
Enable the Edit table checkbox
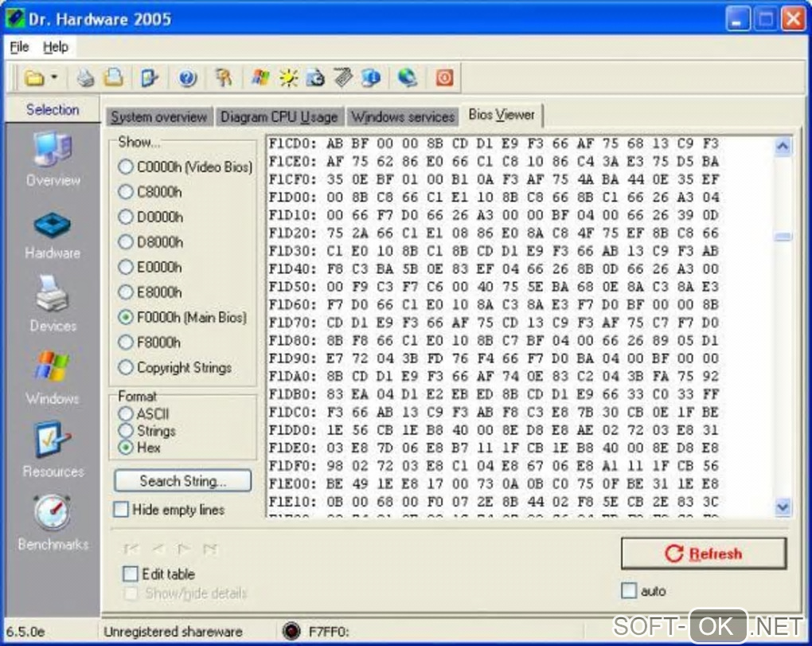pyautogui.click(x=131, y=574)
